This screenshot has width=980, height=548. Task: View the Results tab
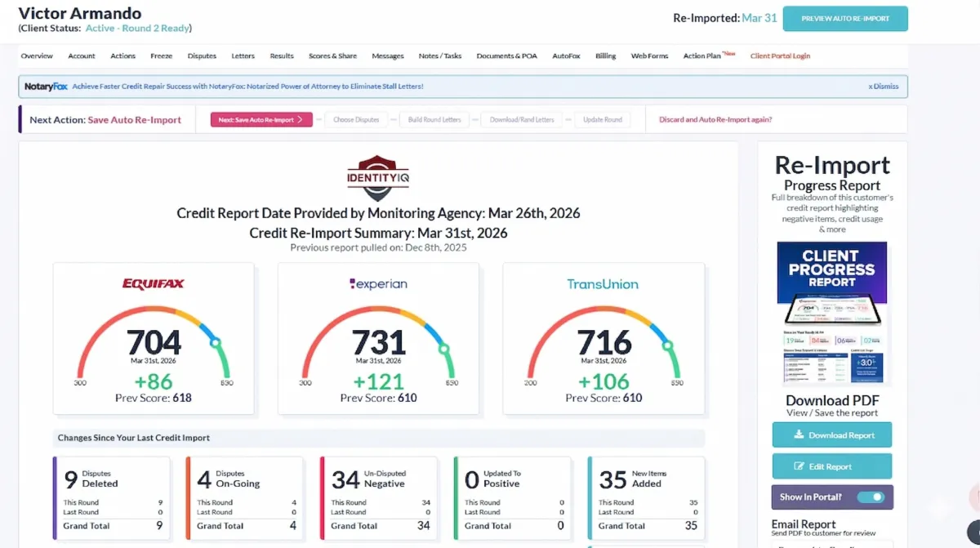click(x=282, y=56)
